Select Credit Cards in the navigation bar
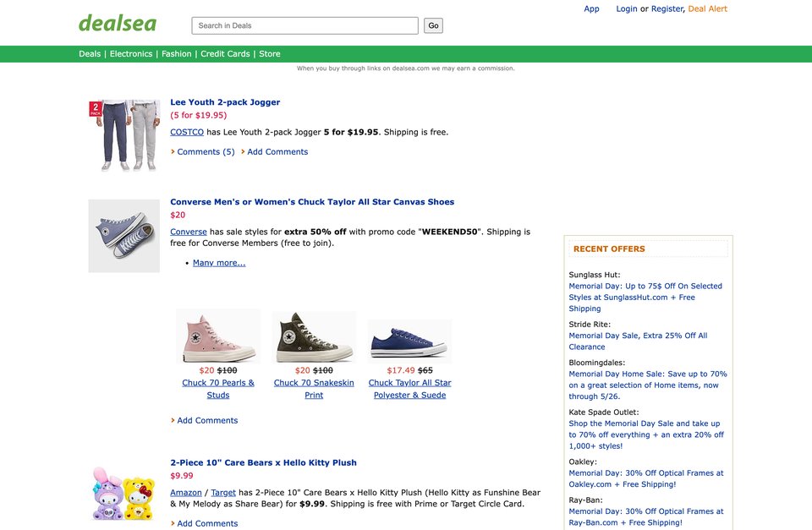Viewport: 812px width, 530px height. (x=225, y=54)
